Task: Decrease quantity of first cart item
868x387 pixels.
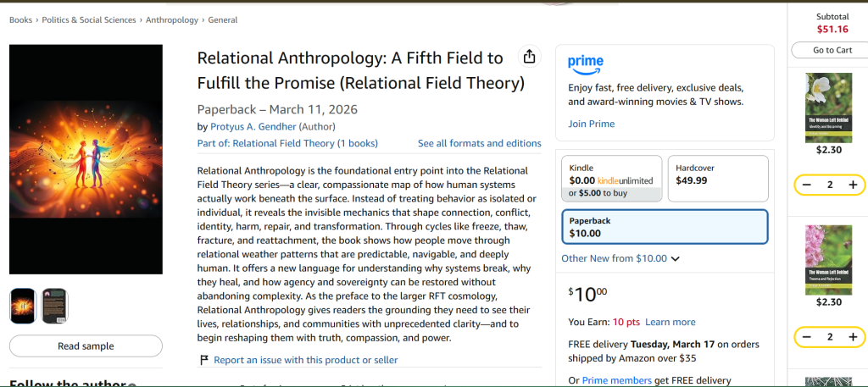Action: pyautogui.click(x=807, y=185)
